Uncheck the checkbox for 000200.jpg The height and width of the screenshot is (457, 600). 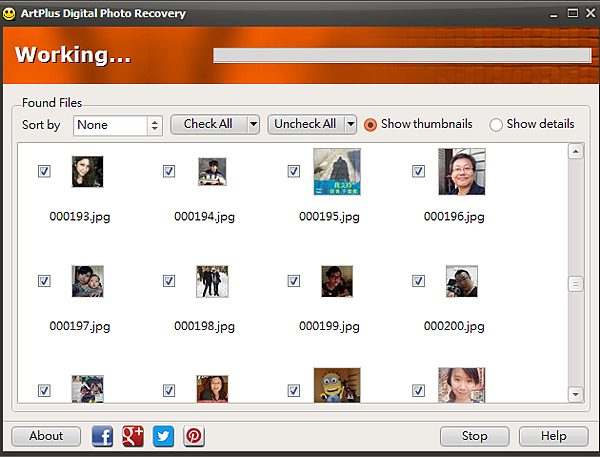pyautogui.click(x=418, y=281)
